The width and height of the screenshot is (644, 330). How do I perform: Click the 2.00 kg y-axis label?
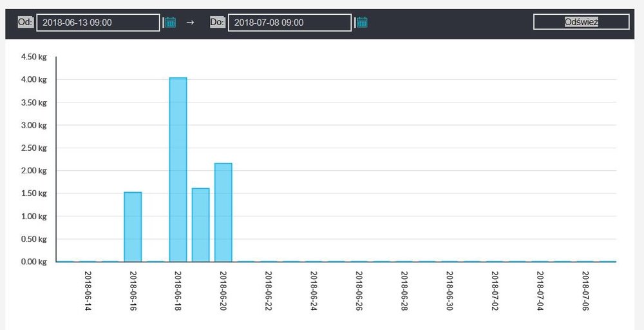[x=33, y=171]
